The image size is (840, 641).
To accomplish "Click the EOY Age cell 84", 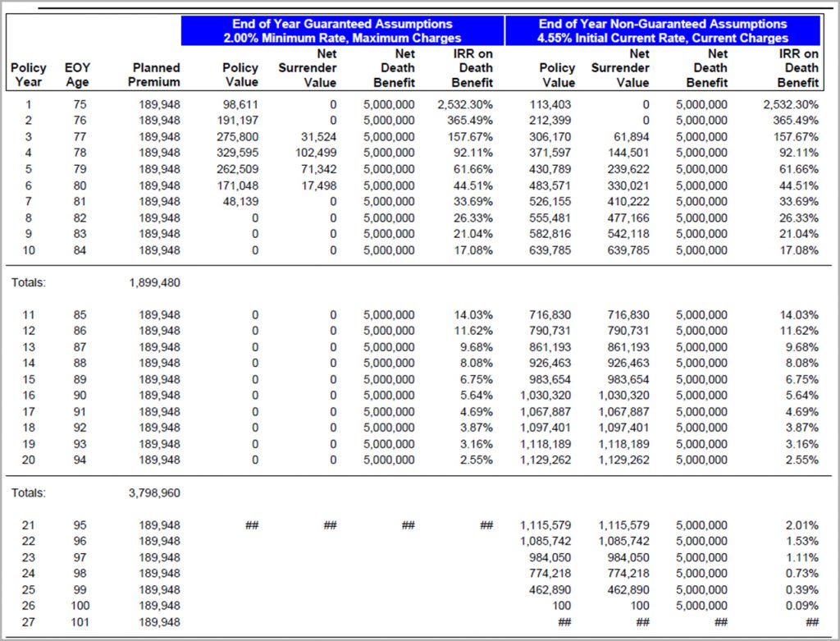I will [x=80, y=250].
